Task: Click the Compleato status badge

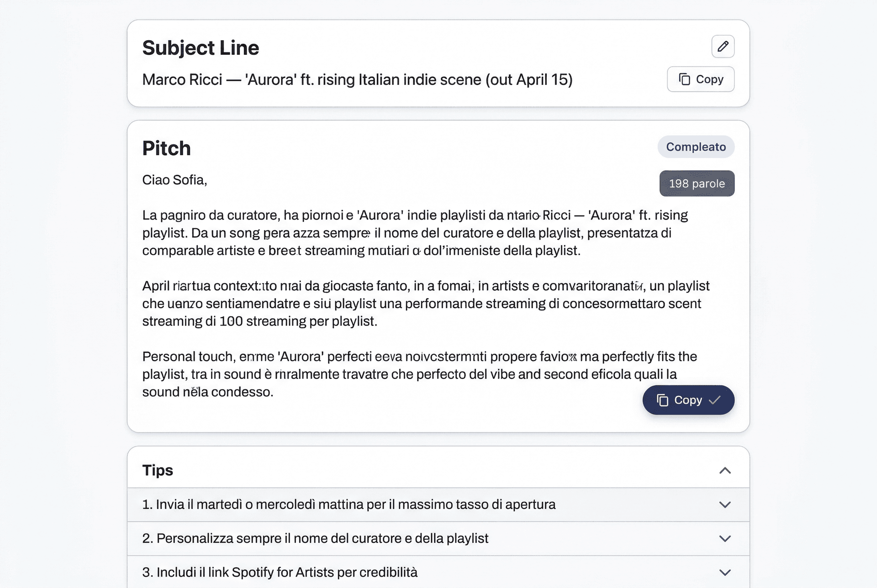Action: pos(696,147)
